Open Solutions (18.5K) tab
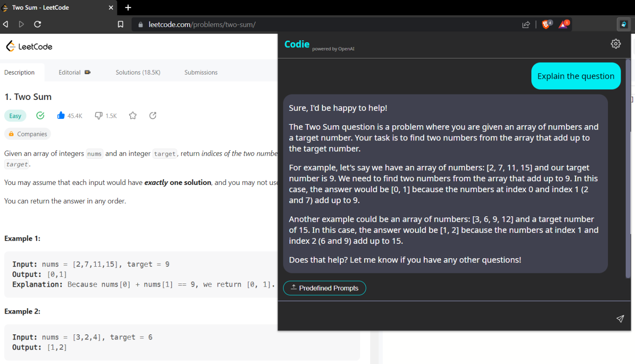635x364 pixels. [138, 72]
